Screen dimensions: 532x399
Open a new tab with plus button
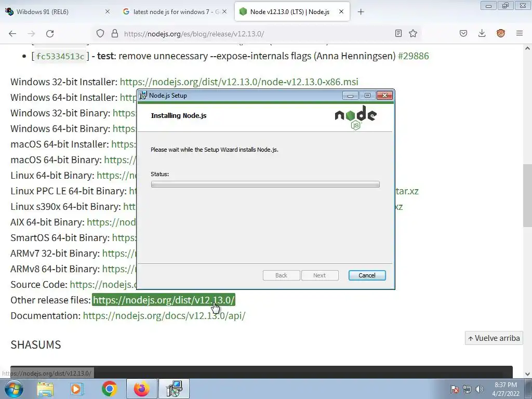click(x=361, y=12)
